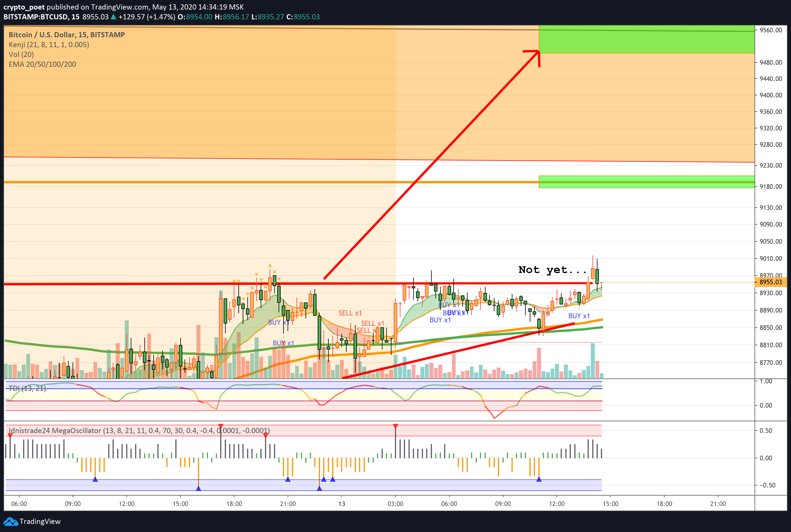This screenshot has width=791, height=532.
Task: Select the Idnistrade24 MegaOscillator label
Action: click(x=139, y=431)
